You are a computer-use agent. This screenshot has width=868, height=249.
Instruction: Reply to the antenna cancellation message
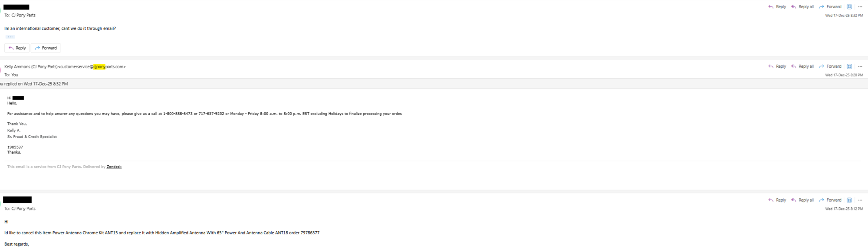point(777,200)
